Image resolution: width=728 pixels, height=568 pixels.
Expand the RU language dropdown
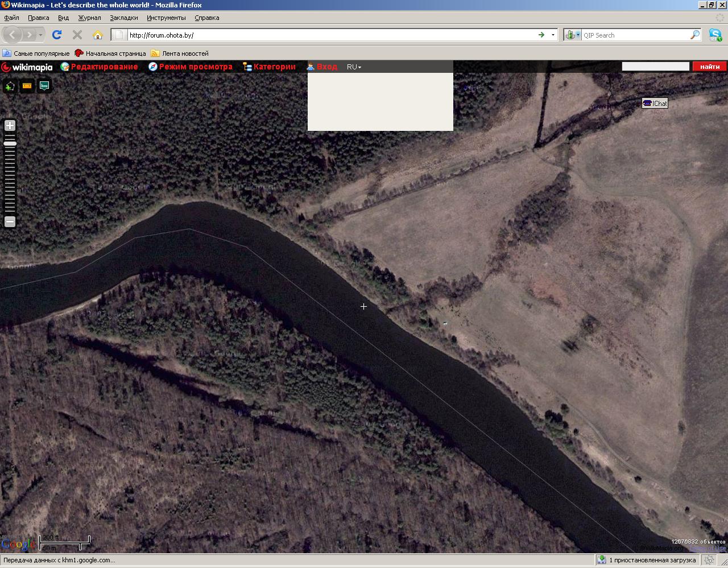click(x=354, y=67)
